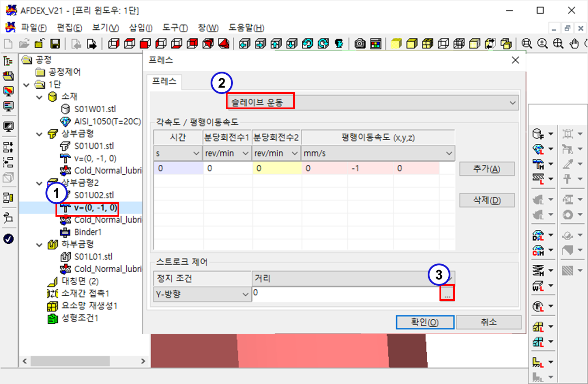The width and height of the screenshot is (588, 384).
Task: Click the zoom in magnifier icon
Action: (543, 44)
